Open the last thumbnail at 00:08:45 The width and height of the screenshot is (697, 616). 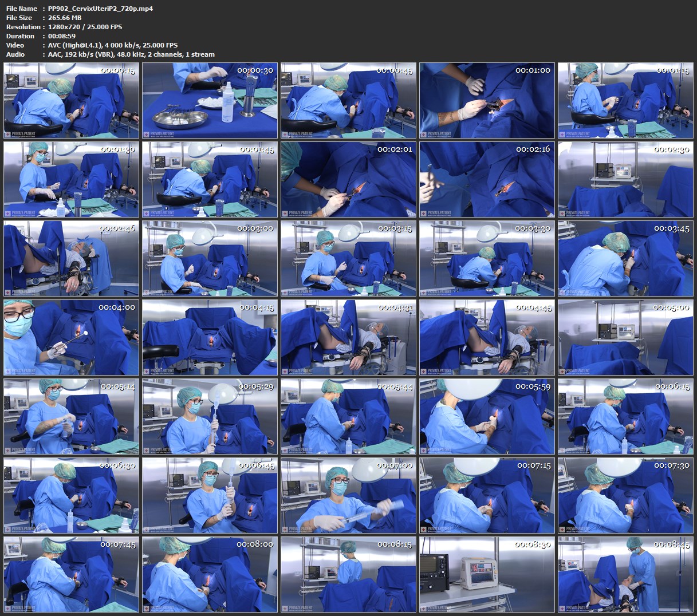(x=625, y=574)
